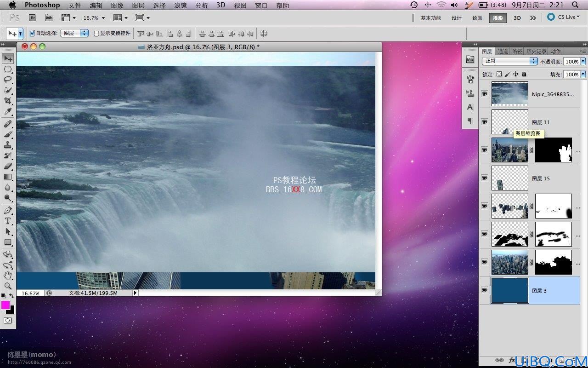Select the Move tool in the toolbox
Image resolution: width=588 pixels, height=368 pixels.
coord(8,58)
